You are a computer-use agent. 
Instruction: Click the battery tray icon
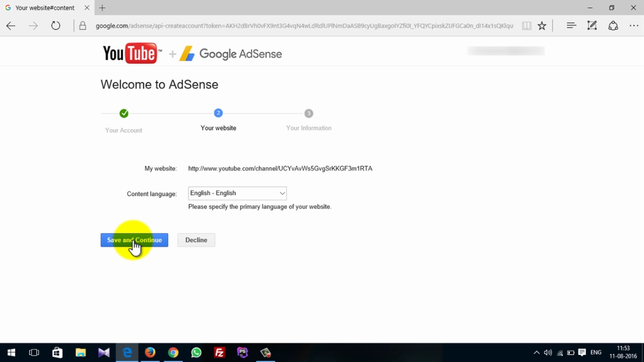point(570,353)
